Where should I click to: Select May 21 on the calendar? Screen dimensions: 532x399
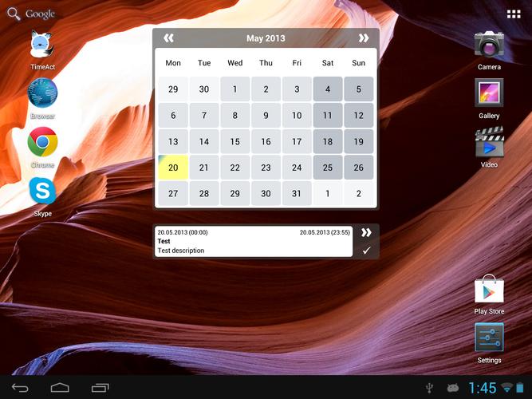(204, 168)
